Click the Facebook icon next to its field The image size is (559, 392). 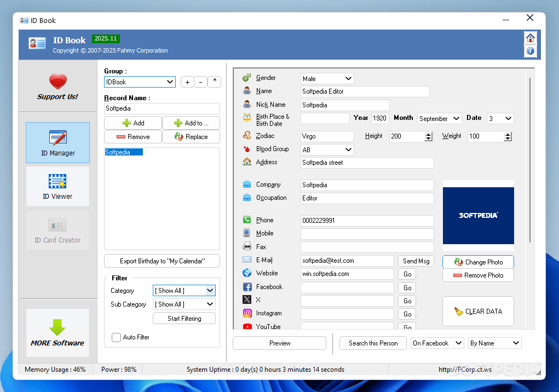(247, 287)
